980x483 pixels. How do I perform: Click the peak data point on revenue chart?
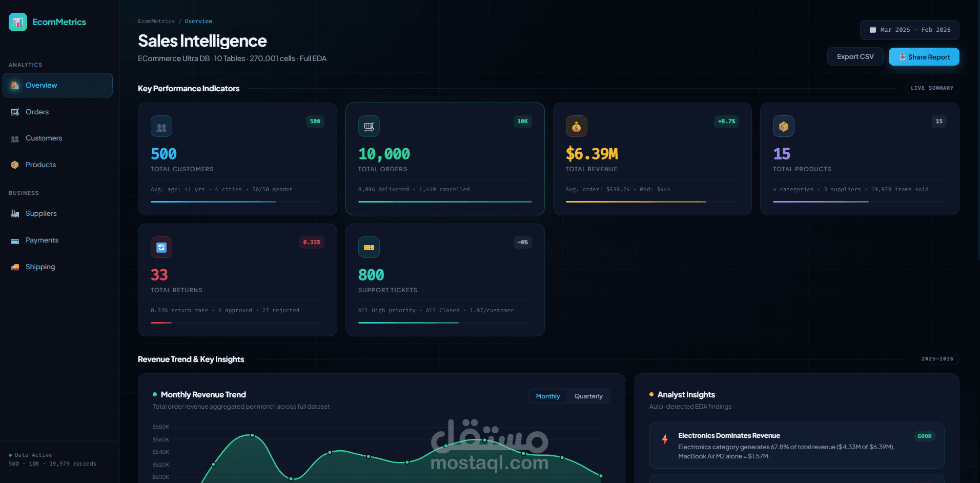252,435
